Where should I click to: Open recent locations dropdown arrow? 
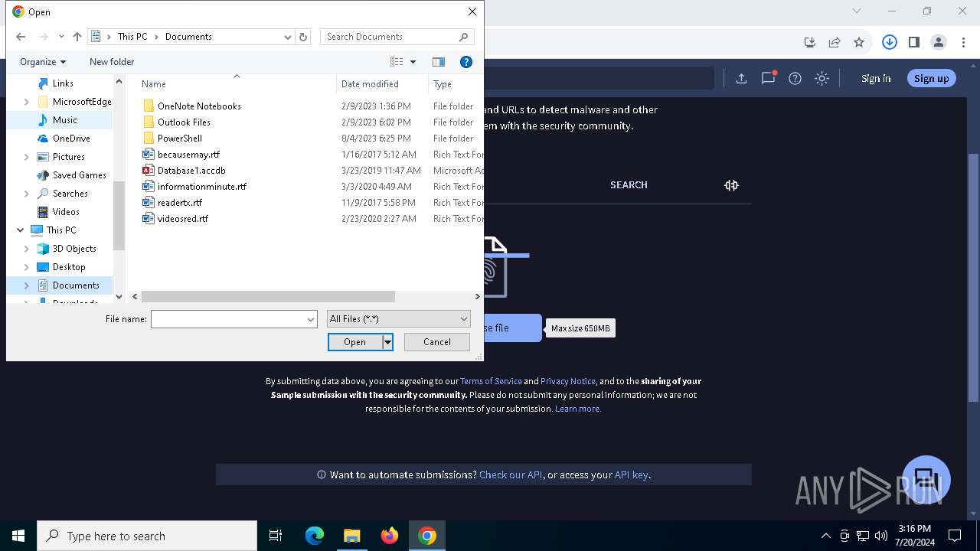(61, 37)
